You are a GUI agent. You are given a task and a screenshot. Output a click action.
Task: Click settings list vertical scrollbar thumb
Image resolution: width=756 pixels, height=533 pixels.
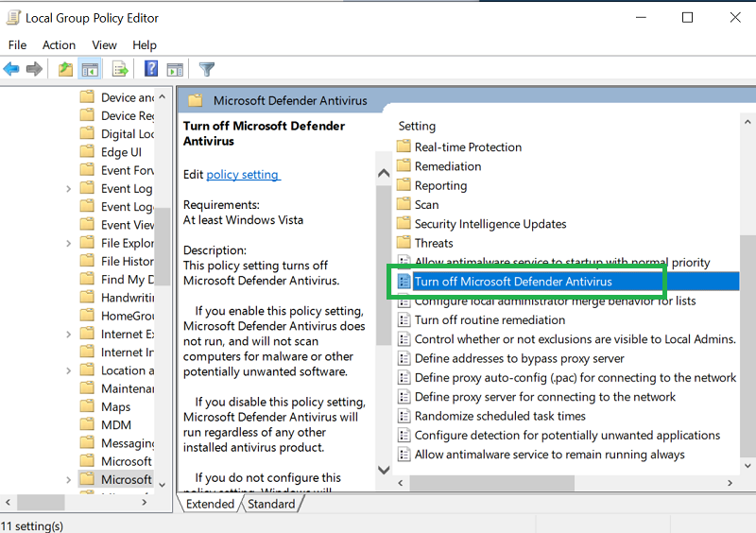point(747,345)
